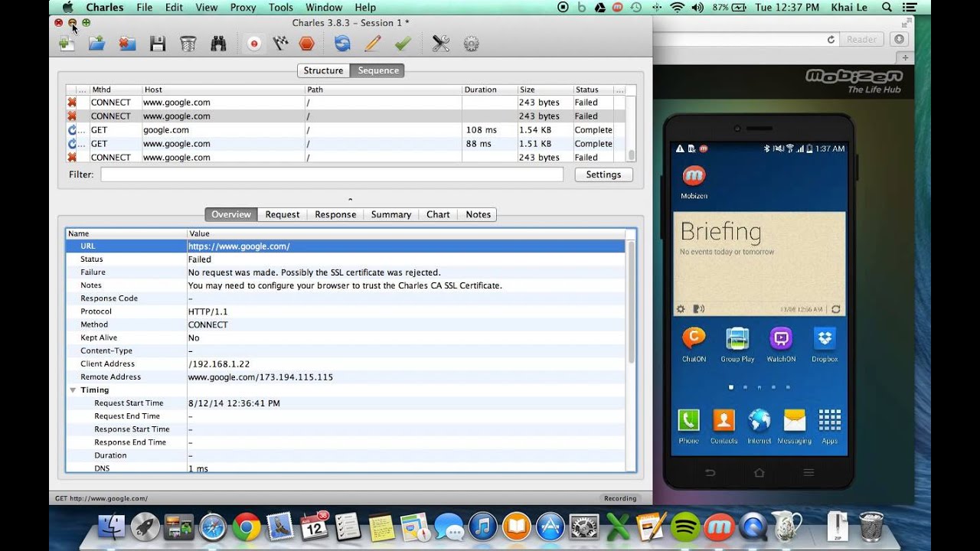Open Tools with the wrench and screwdriver icon

(x=440, y=44)
